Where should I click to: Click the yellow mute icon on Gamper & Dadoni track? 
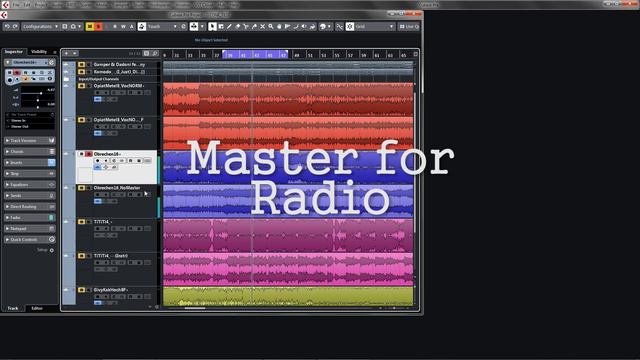(81, 64)
